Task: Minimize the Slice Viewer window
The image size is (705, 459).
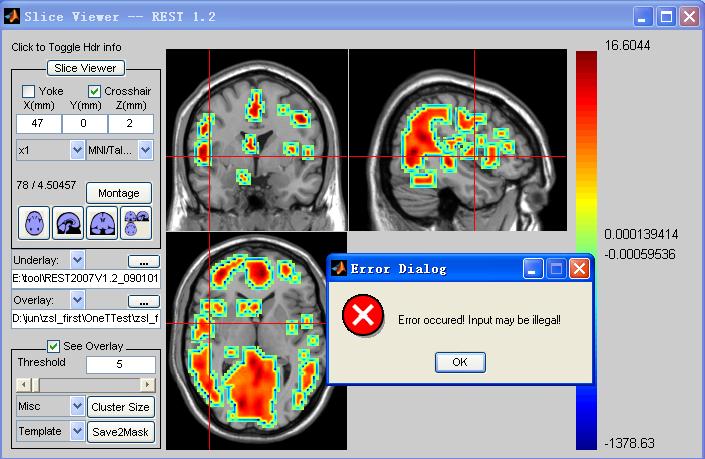Action: [643, 17]
